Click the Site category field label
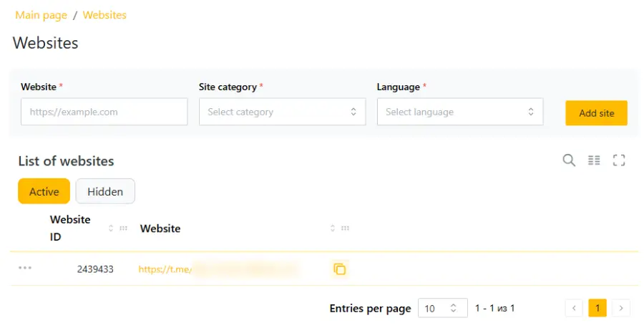644x328 pixels. point(228,87)
